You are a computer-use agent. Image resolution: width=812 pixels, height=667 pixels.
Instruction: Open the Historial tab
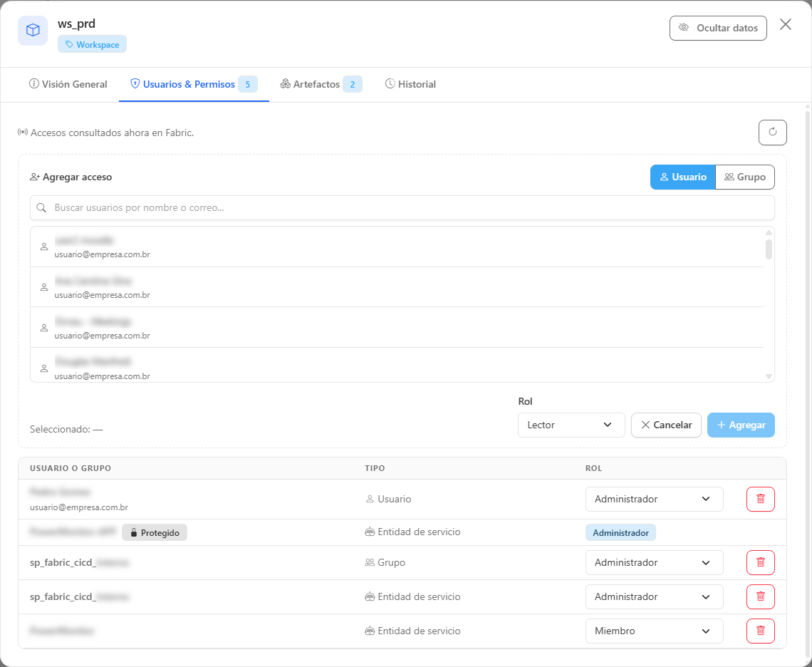coord(410,85)
